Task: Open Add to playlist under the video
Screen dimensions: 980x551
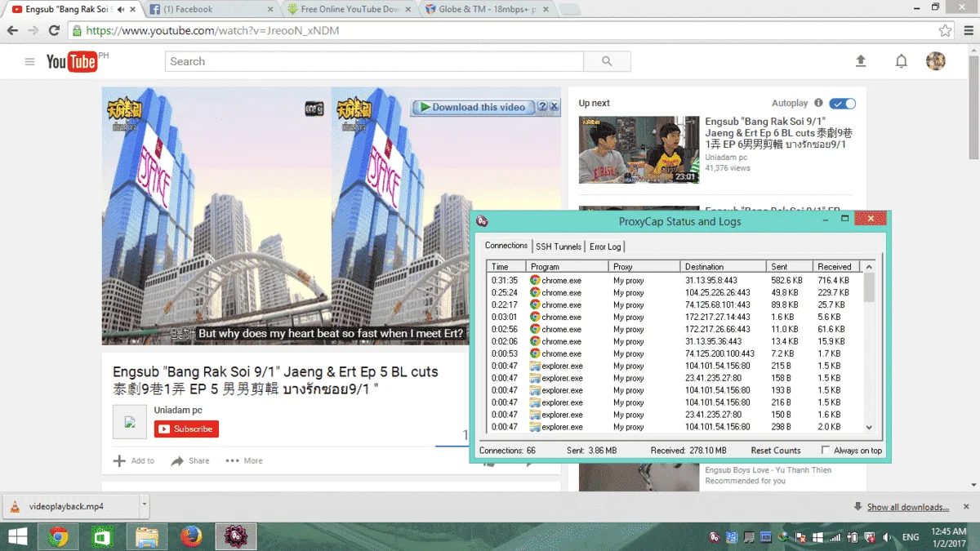Action: [134, 460]
